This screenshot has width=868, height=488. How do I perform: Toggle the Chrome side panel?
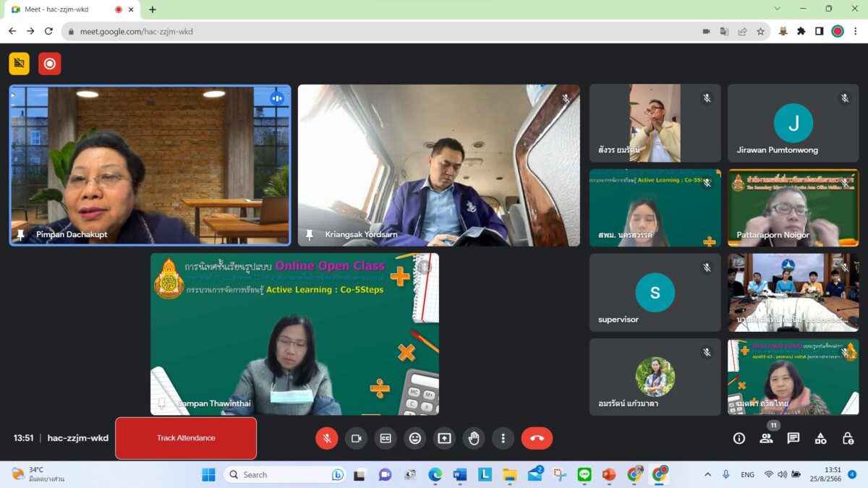819,31
